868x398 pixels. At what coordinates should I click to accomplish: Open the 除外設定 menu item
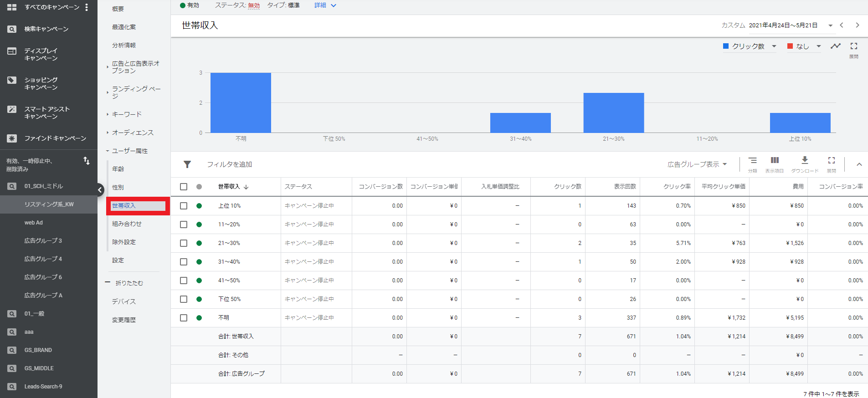(124, 242)
